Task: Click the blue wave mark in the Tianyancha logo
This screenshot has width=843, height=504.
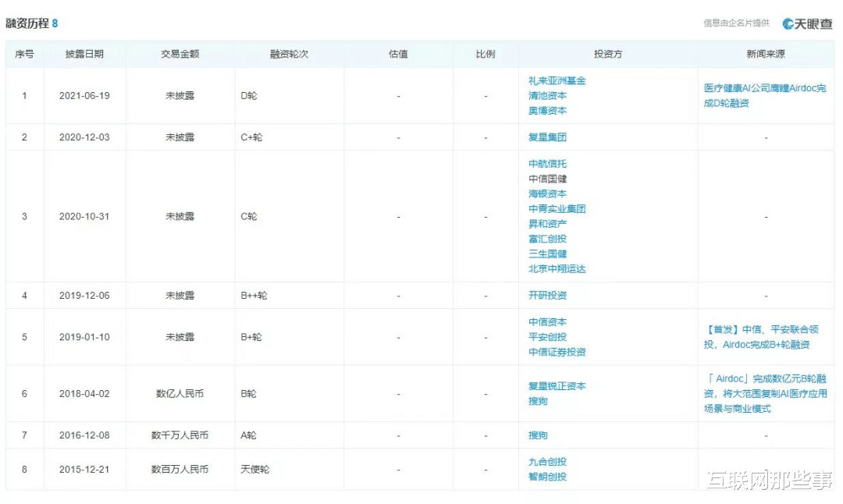Action: (788, 23)
